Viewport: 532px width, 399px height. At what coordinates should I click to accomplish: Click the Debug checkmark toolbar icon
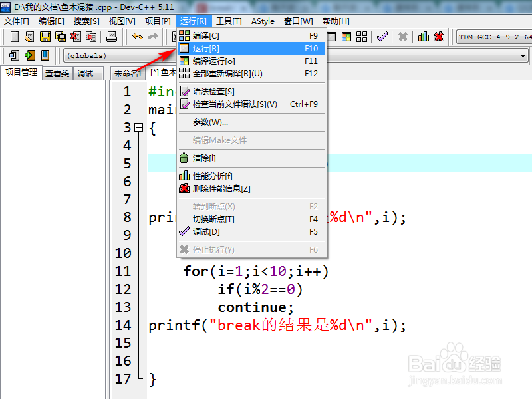click(x=382, y=37)
